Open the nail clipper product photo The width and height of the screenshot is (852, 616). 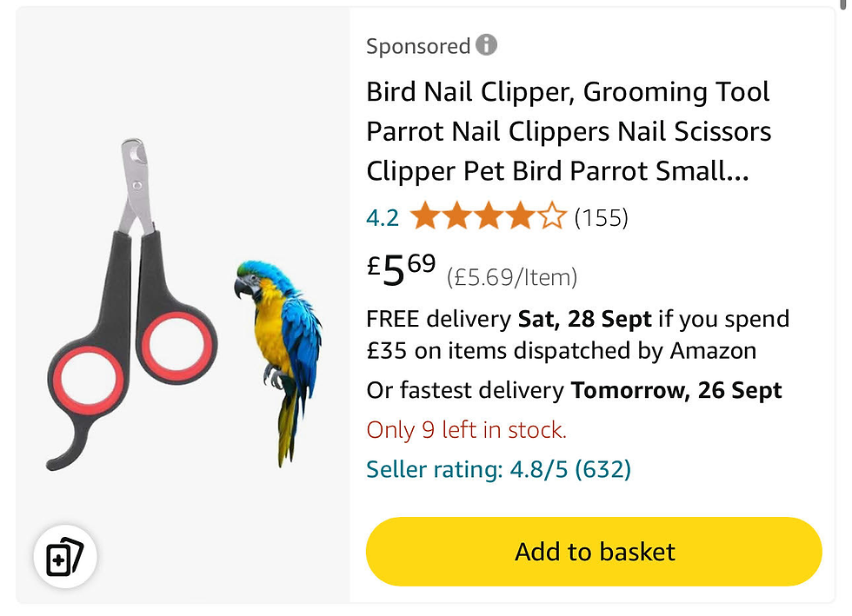(x=132, y=304)
